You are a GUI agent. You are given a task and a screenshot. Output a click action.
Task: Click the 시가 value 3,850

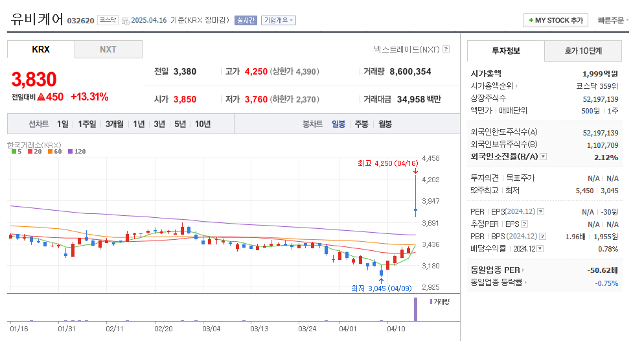(185, 99)
